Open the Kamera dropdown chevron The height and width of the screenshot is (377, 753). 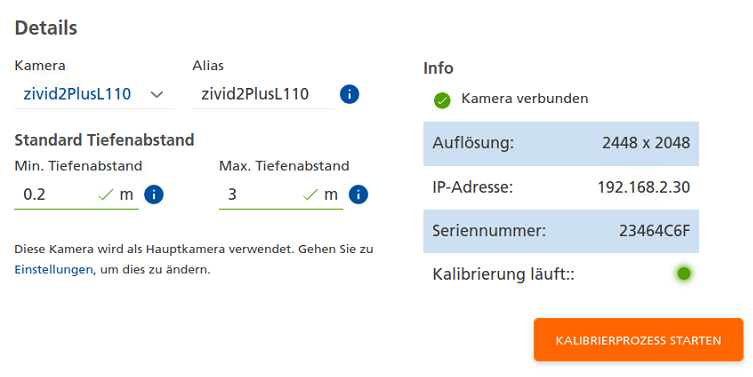click(x=157, y=95)
